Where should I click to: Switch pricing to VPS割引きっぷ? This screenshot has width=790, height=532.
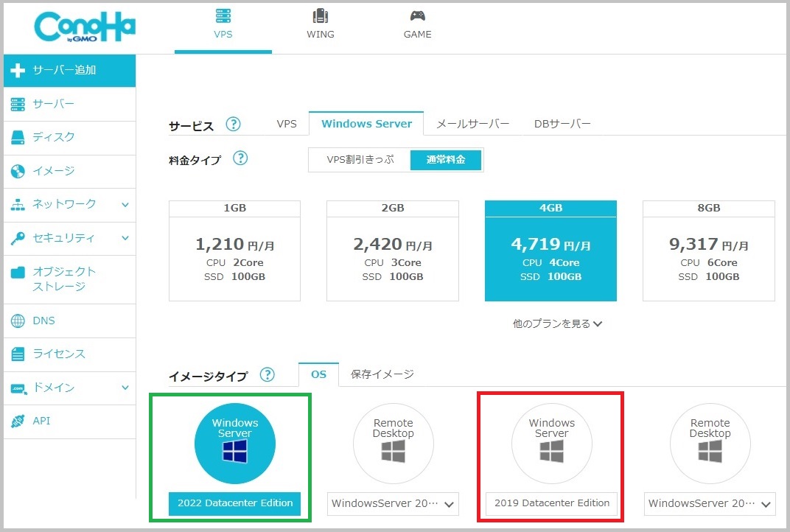[x=360, y=160]
